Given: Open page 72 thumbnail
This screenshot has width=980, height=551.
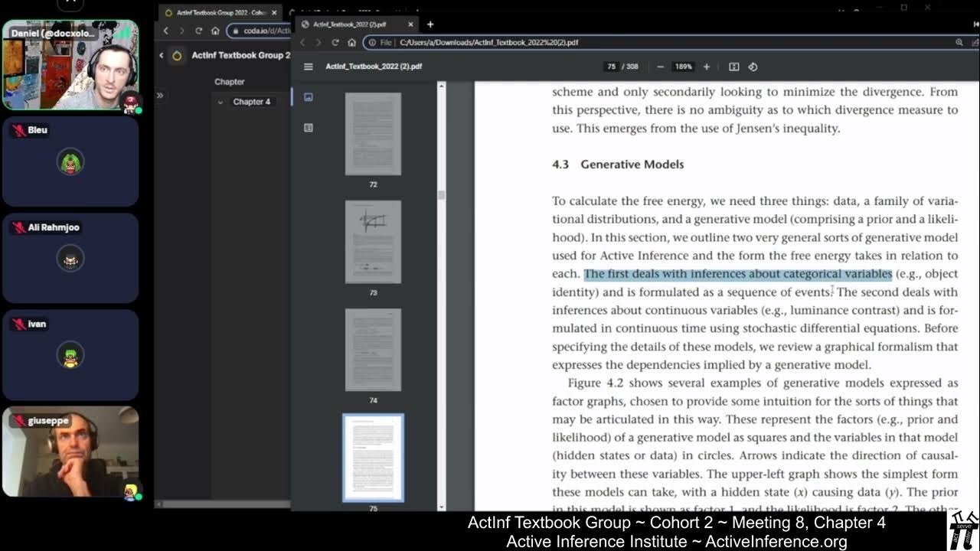Looking at the screenshot, I should (373, 134).
